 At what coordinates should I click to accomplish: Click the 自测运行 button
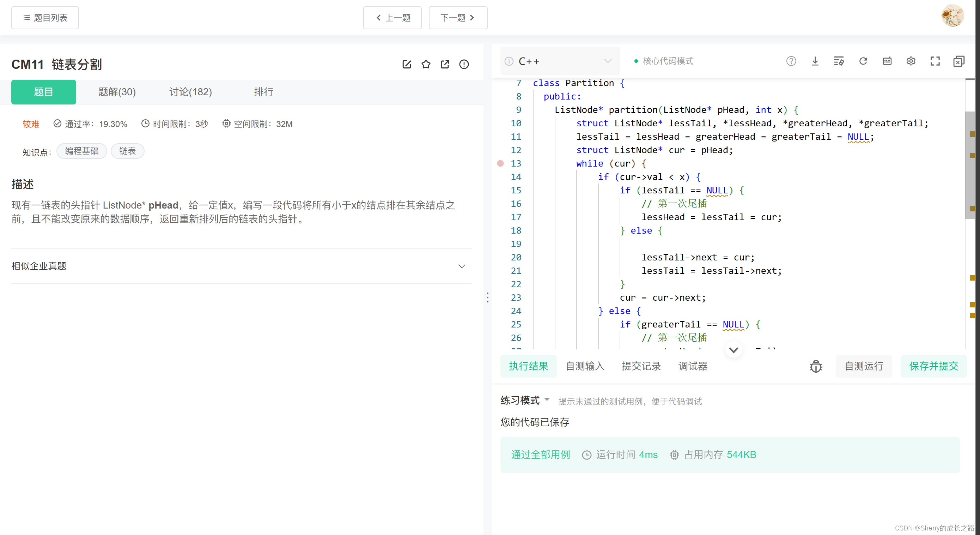pos(864,366)
